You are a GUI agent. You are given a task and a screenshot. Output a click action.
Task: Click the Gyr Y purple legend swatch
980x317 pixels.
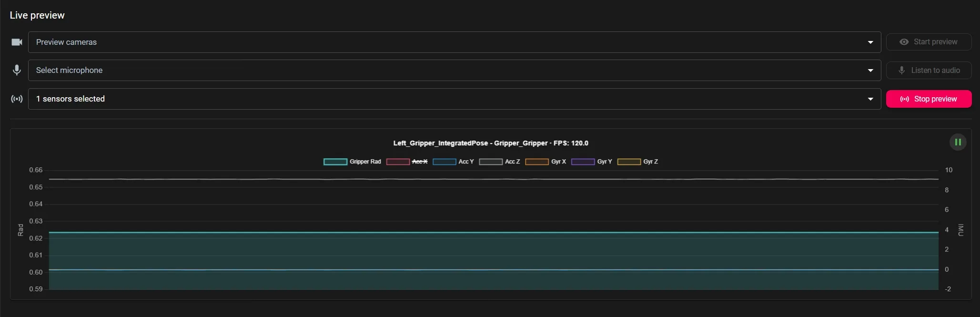583,162
